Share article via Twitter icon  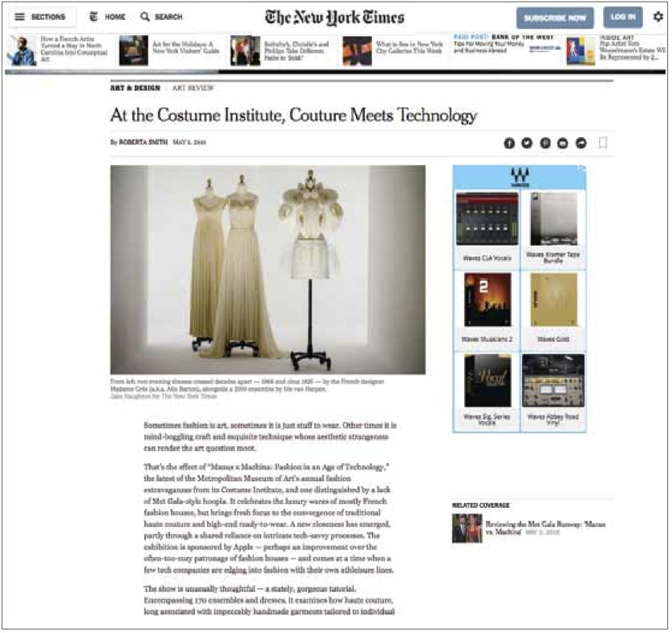pos(527,144)
